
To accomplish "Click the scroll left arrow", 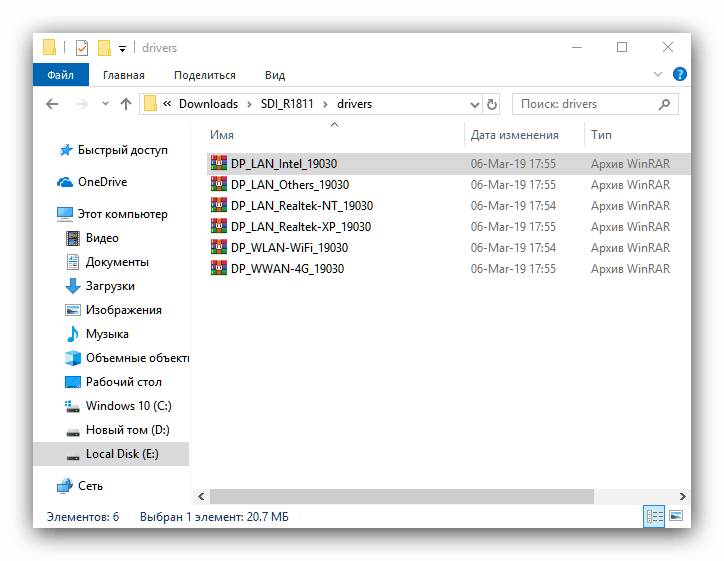I will (x=201, y=497).
